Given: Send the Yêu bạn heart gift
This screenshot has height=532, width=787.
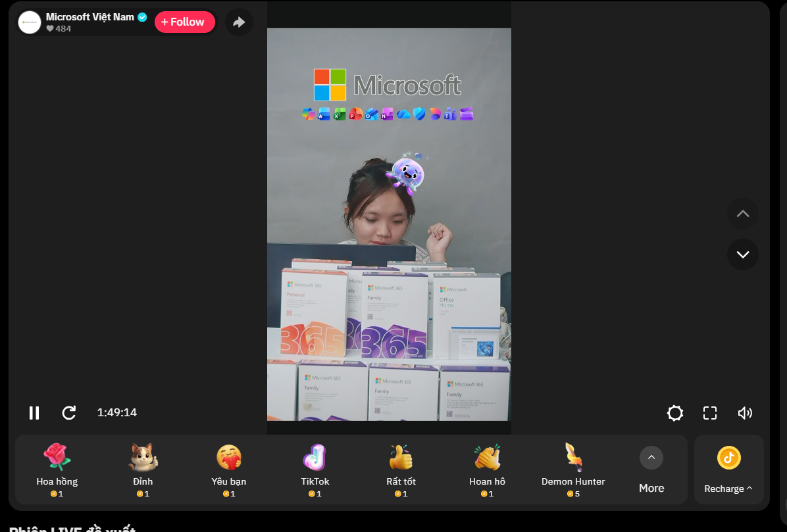Looking at the screenshot, I should (x=229, y=470).
